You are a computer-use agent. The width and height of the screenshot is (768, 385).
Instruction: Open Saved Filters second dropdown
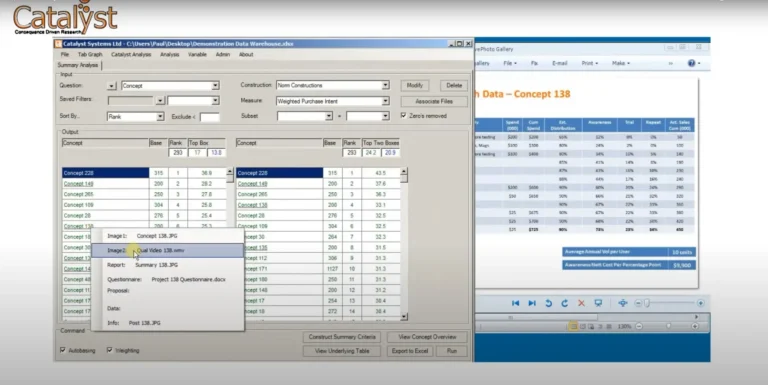[x=215, y=101]
